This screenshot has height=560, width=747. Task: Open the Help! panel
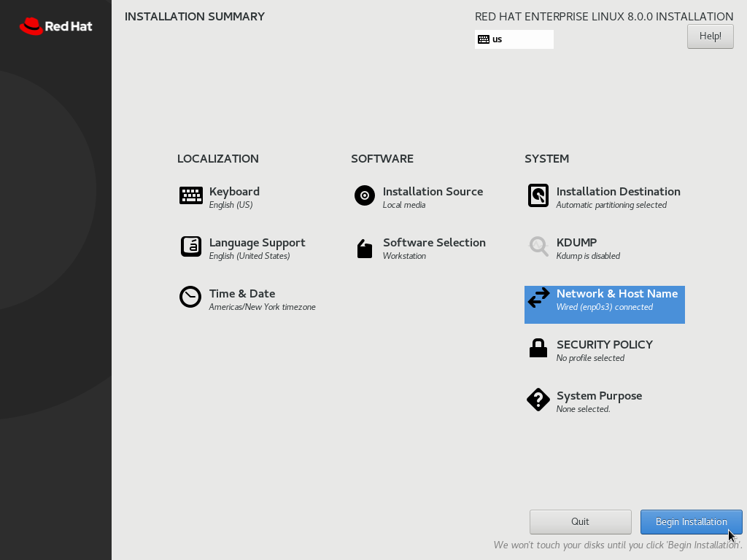710,36
